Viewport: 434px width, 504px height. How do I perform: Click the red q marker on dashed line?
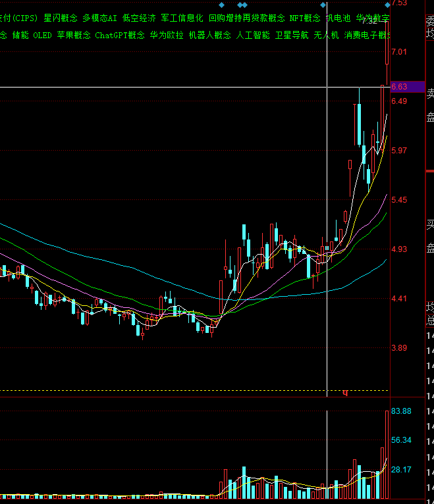(345, 392)
